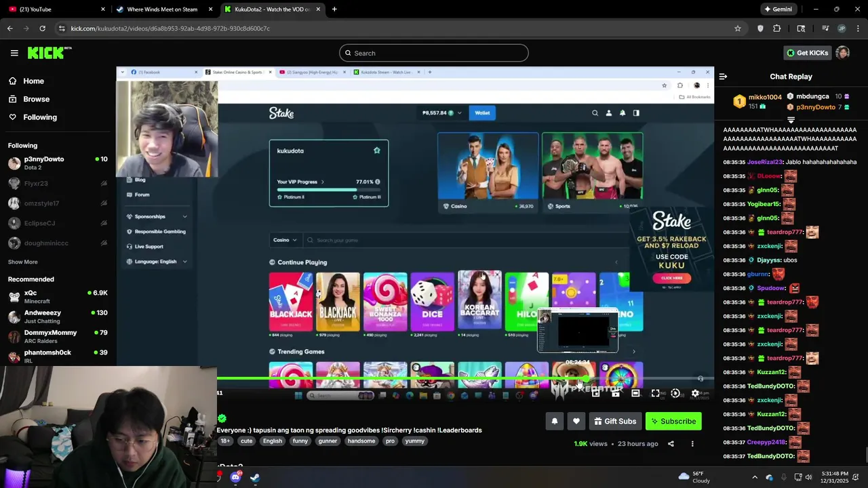Click mikko1004 in gift leaderboard
The height and width of the screenshot is (488, 868).
click(x=765, y=98)
